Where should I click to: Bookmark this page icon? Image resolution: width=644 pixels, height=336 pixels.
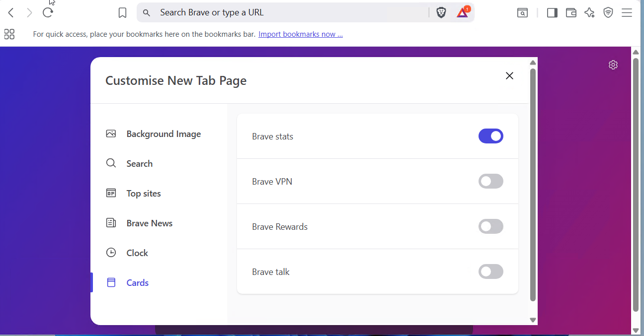click(123, 13)
